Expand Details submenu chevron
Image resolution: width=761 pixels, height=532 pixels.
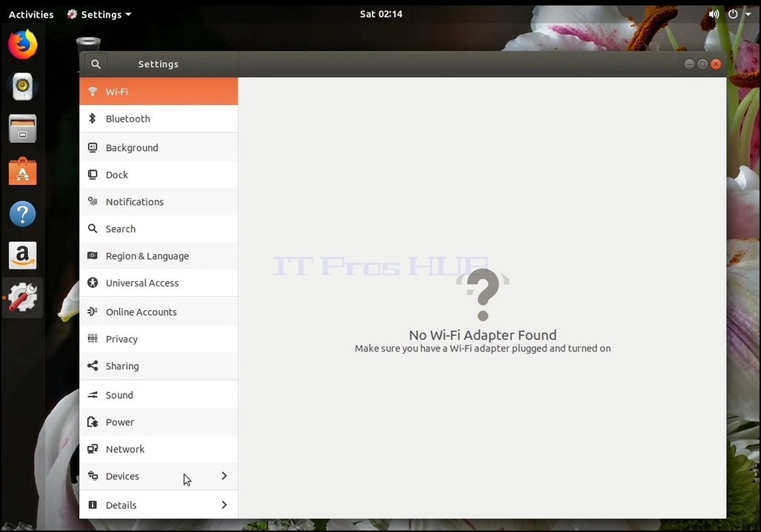pos(224,505)
